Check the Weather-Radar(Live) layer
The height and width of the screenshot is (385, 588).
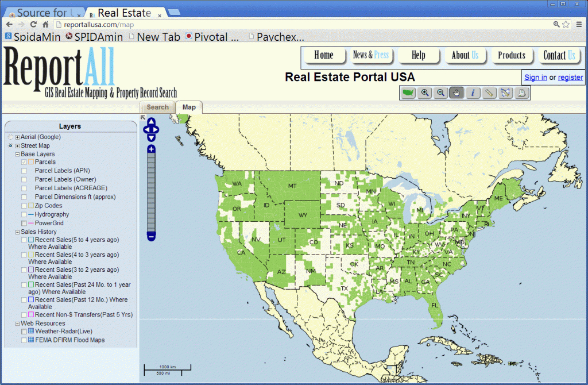pyautogui.click(x=24, y=332)
